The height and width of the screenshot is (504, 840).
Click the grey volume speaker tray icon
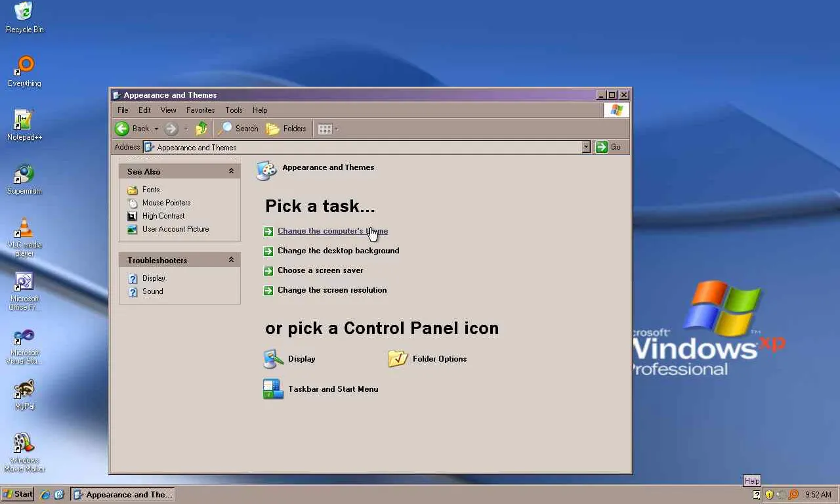[781, 495]
